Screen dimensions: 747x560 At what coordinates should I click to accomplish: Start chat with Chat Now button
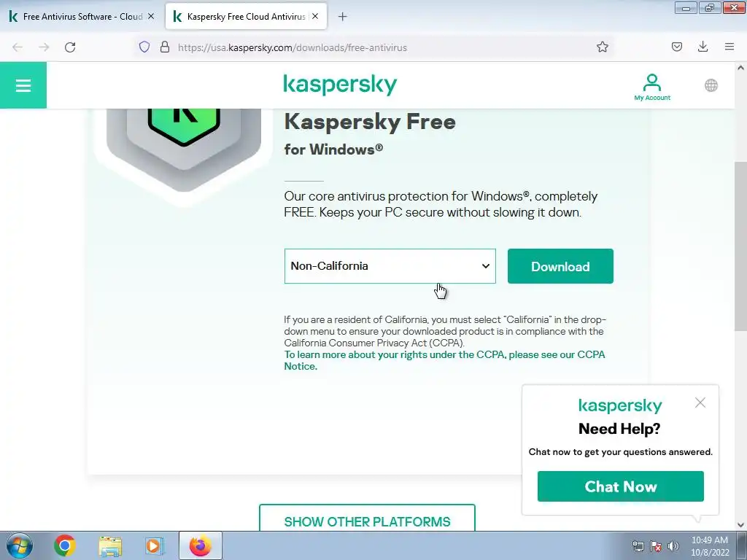620,486
